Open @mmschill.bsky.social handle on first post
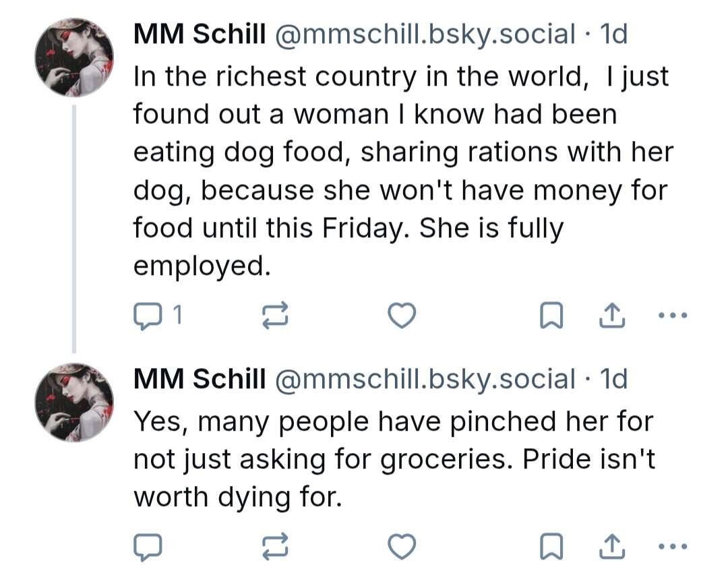728x569 pixels. (425, 35)
